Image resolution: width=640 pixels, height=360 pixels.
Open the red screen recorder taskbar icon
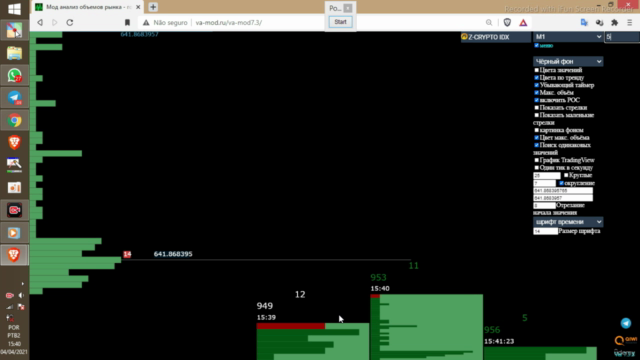pyautogui.click(x=14, y=210)
